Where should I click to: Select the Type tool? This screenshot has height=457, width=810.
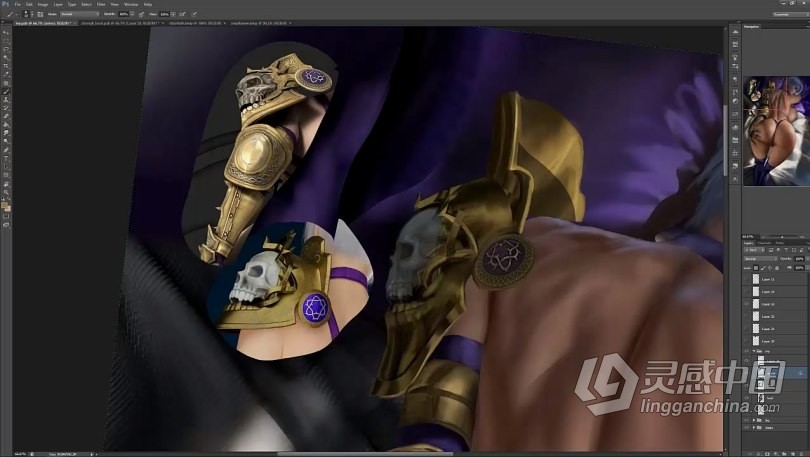coord(6,158)
